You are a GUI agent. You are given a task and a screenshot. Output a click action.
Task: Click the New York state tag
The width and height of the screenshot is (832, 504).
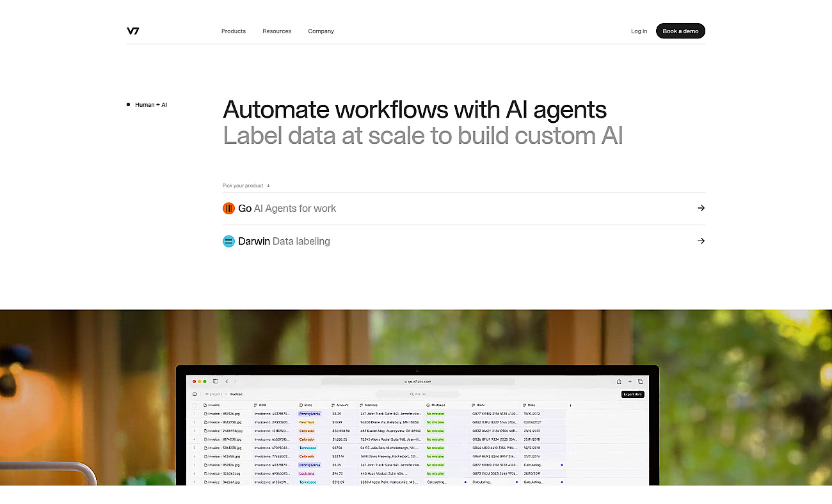click(307, 422)
